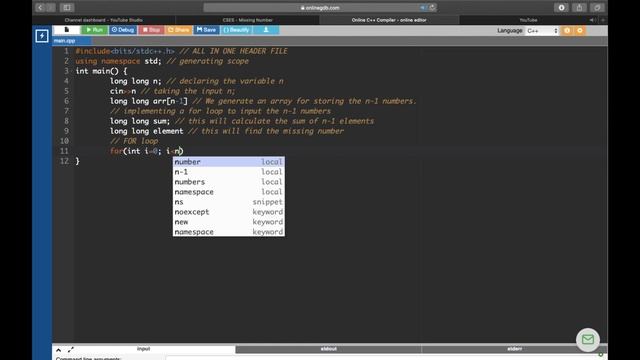The image size is (640, 360).
Task: Open the mail feedback bubble icon
Action: (x=588, y=340)
